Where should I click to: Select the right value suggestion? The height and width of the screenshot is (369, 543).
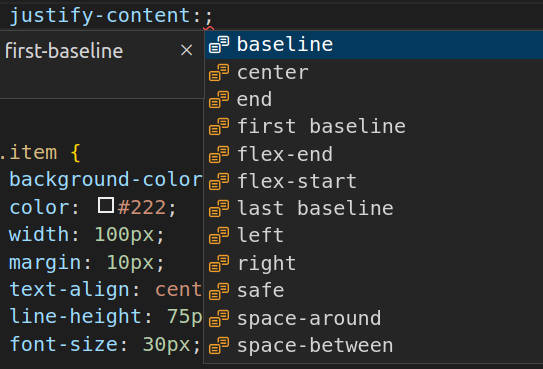tap(374, 263)
